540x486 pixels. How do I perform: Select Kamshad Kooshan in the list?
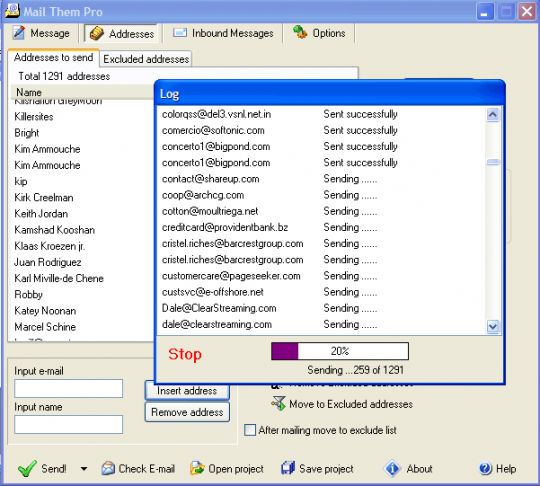(x=54, y=230)
